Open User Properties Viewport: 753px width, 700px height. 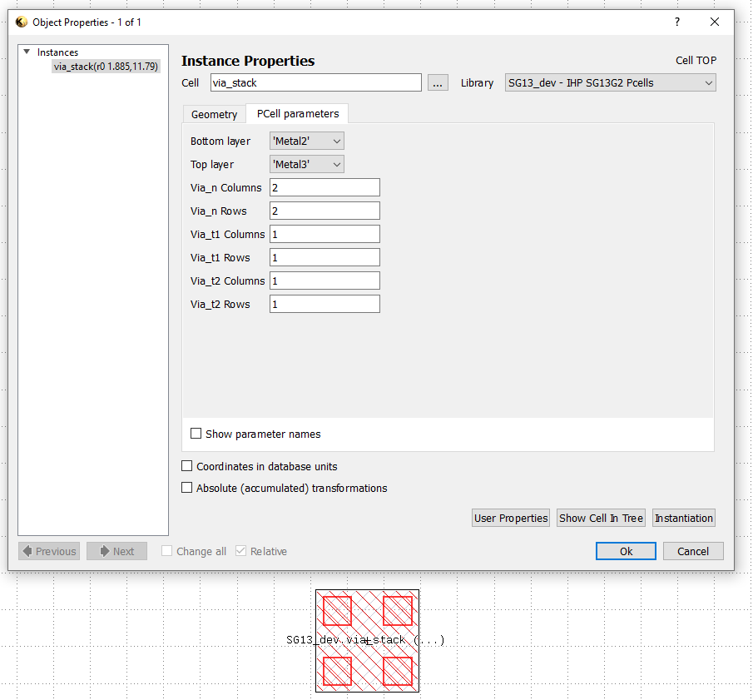(511, 518)
